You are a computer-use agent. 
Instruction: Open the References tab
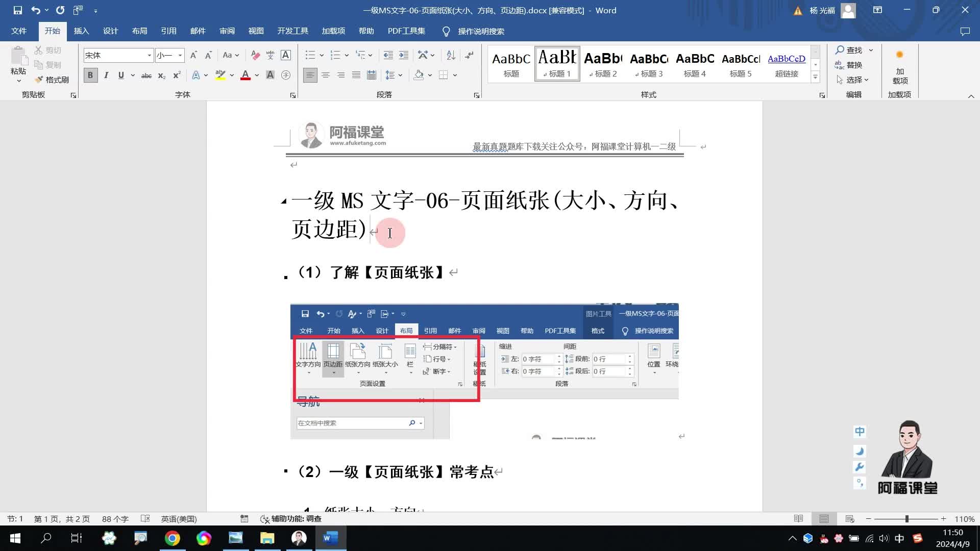click(x=168, y=31)
